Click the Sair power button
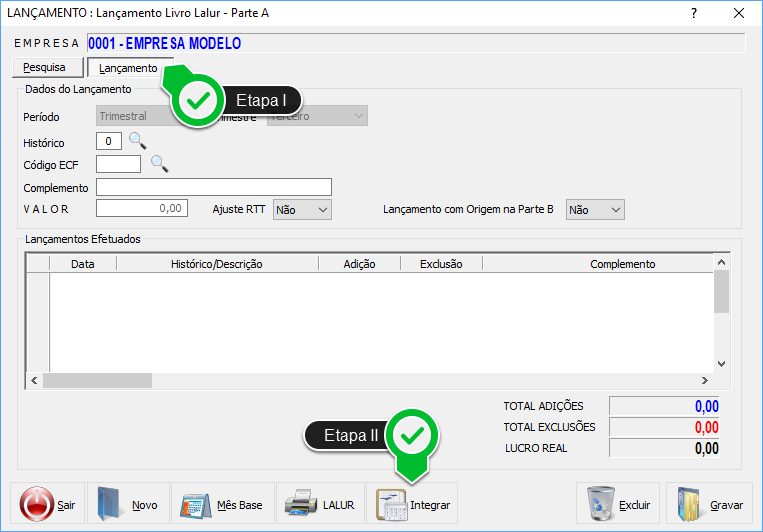Image resolution: width=763 pixels, height=532 pixels. coord(47,505)
